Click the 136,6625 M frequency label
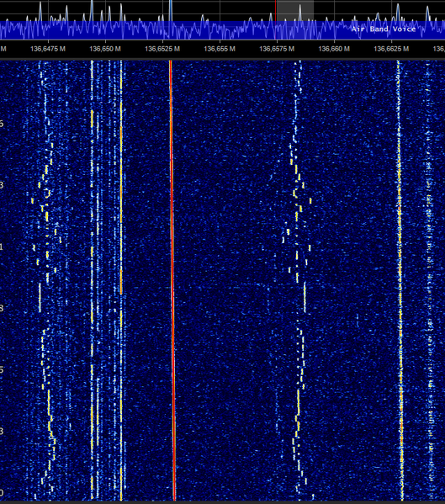The height and width of the screenshot is (504, 445). click(391, 49)
